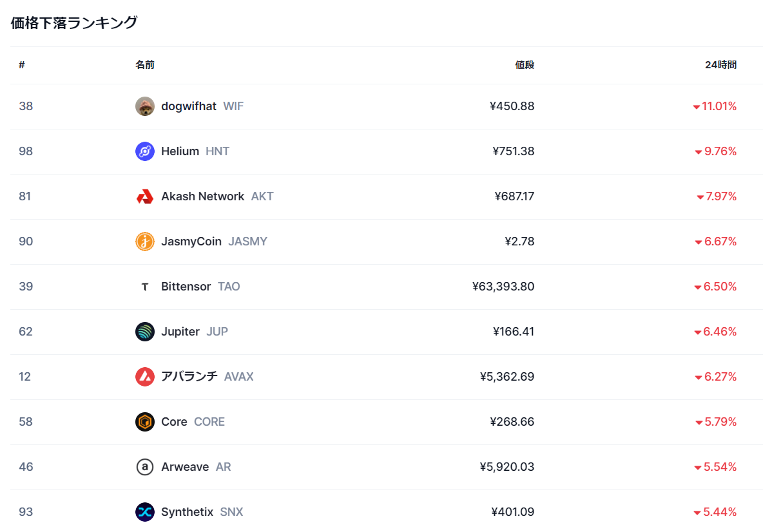The height and width of the screenshot is (532, 763).
Task: Sort by the 値段 price header
Action: click(525, 65)
